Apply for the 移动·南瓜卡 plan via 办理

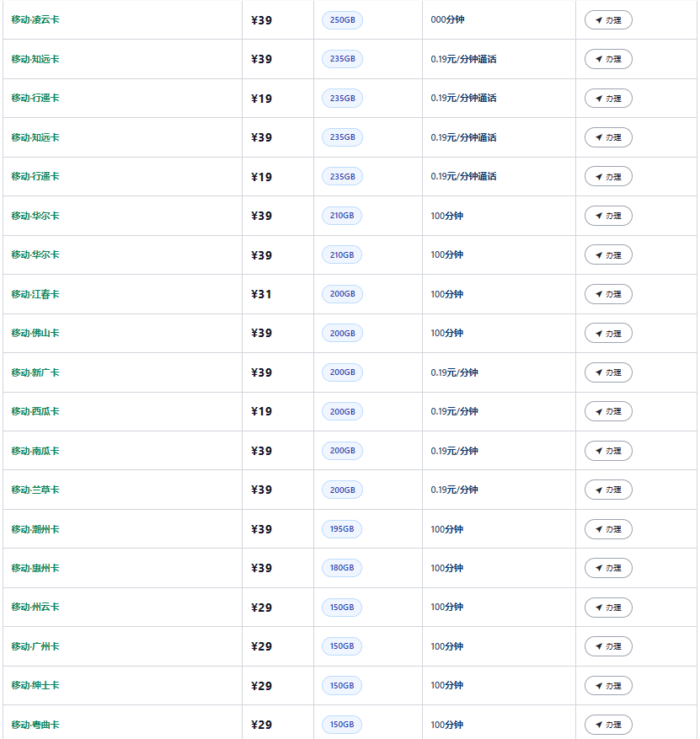pos(608,451)
